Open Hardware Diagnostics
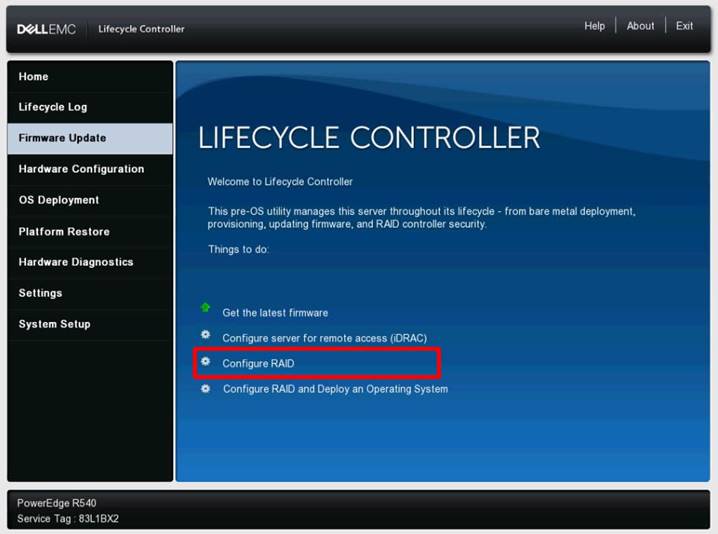This screenshot has width=718, height=534. coord(90,262)
